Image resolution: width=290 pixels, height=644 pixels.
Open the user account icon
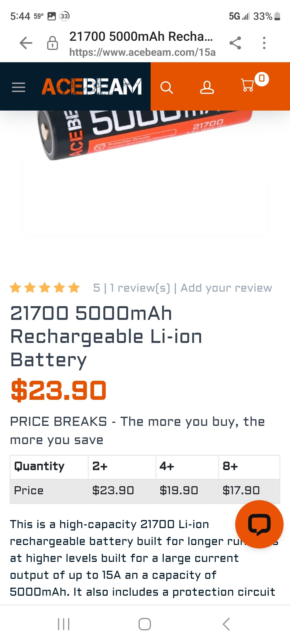(207, 87)
